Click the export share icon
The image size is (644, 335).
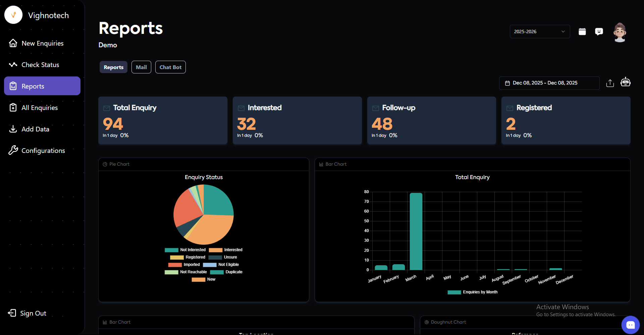(x=610, y=83)
